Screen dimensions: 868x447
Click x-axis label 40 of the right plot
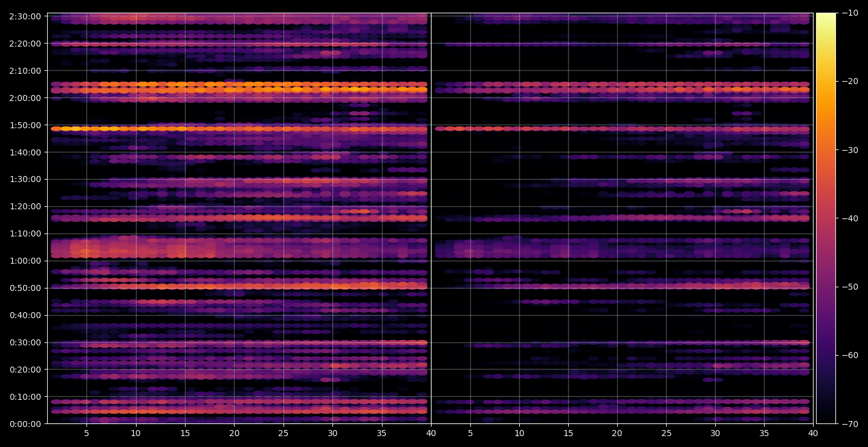point(813,433)
